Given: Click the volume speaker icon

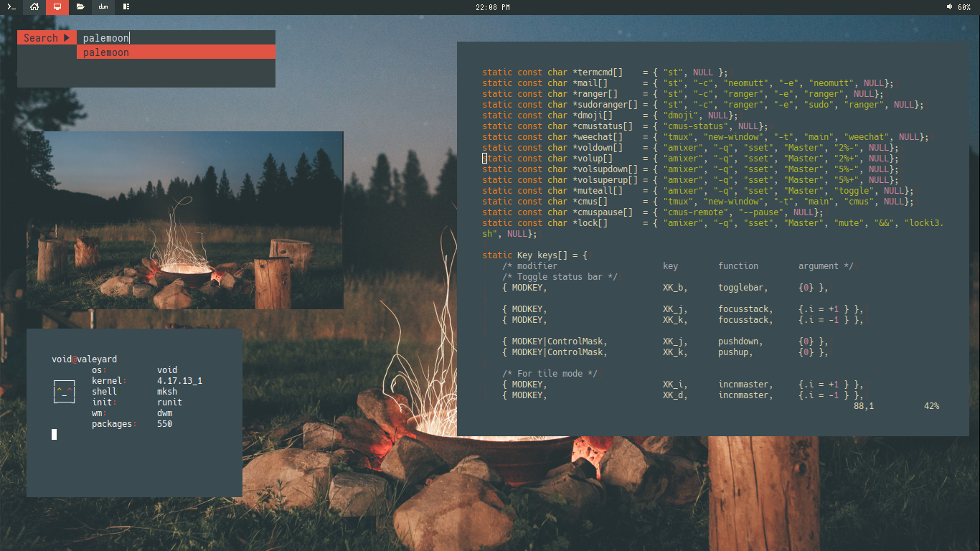Looking at the screenshot, I should point(949,7).
